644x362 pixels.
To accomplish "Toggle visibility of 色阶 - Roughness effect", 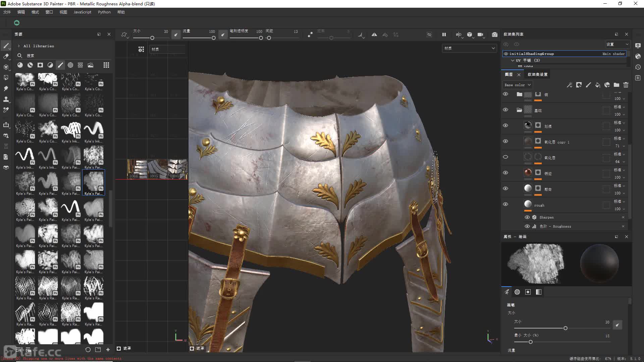I will [527, 226].
